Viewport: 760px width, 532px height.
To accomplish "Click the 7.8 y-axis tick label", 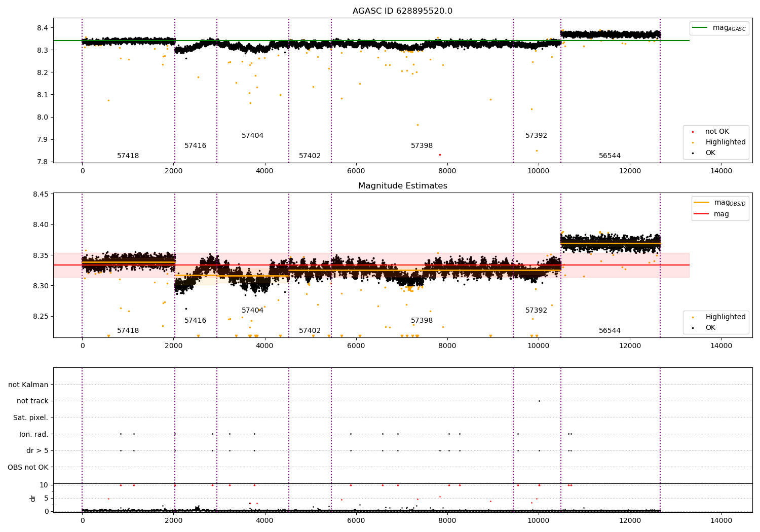I will (x=42, y=162).
